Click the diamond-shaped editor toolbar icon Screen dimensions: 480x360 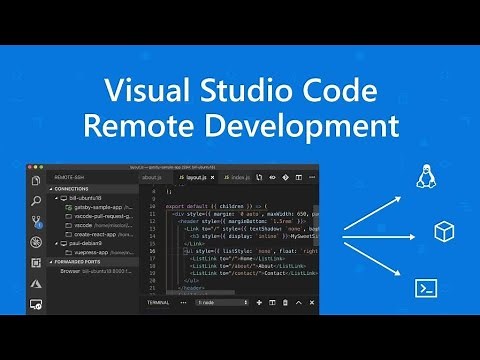[x=285, y=178]
